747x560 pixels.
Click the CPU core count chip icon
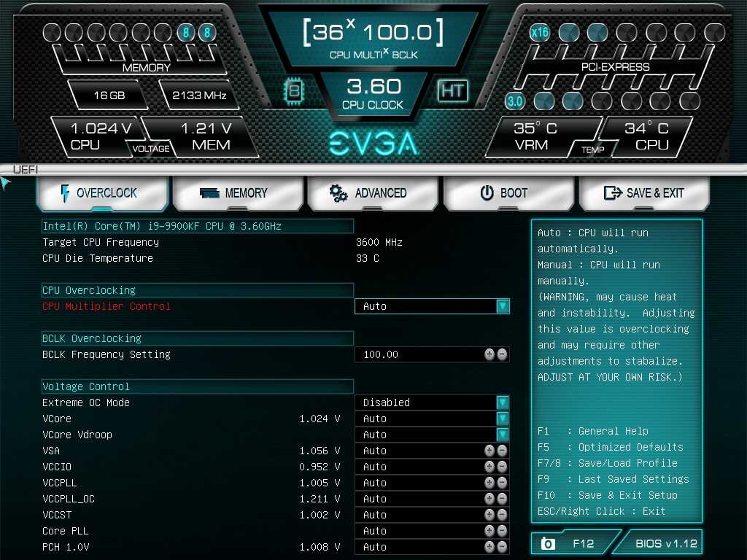(294, 90)
